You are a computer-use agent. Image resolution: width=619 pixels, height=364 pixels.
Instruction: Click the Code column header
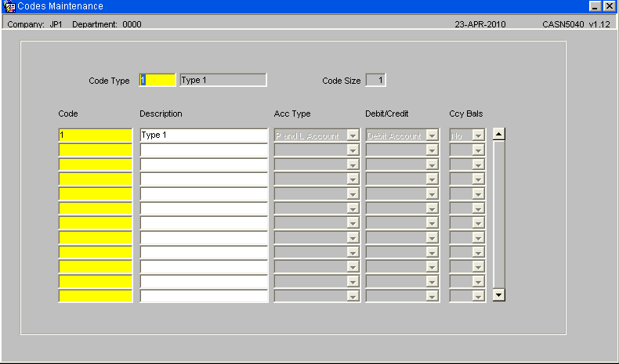[x=68, y=114]
